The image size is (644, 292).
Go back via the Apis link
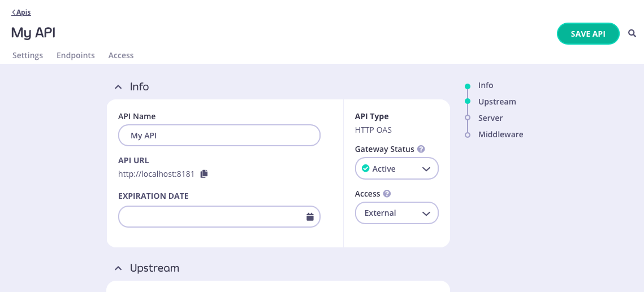[x=21, y=12]
